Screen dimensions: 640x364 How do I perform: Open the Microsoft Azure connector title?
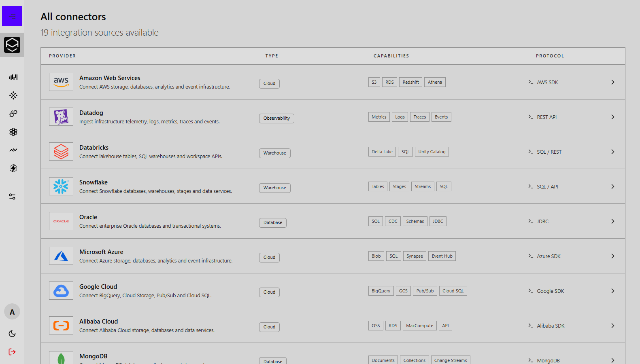pyautogui.click(x=101, y=252)
